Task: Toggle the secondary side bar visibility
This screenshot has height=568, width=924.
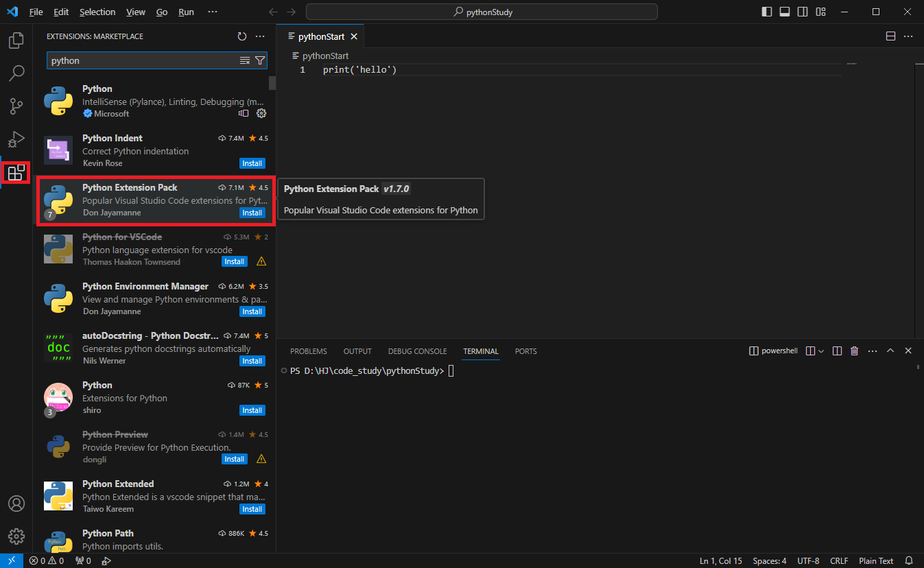Action: (x=802, y=12)
